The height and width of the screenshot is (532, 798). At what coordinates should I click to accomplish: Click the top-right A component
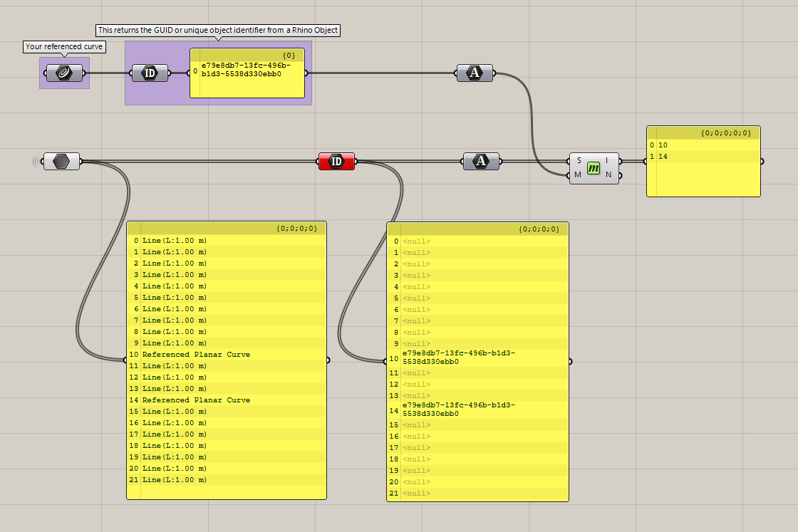475,73
